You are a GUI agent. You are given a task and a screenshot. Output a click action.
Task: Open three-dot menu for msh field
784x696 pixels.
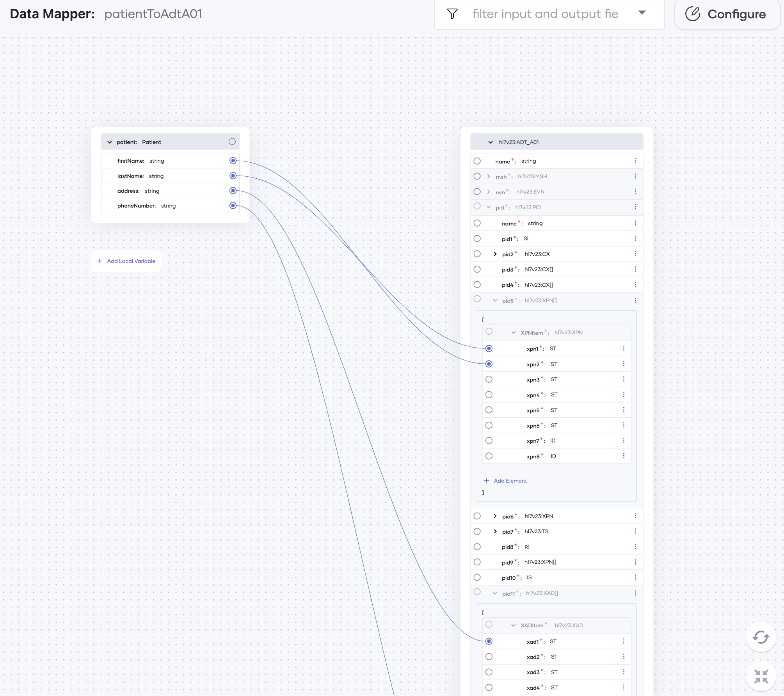pos(635,176)
